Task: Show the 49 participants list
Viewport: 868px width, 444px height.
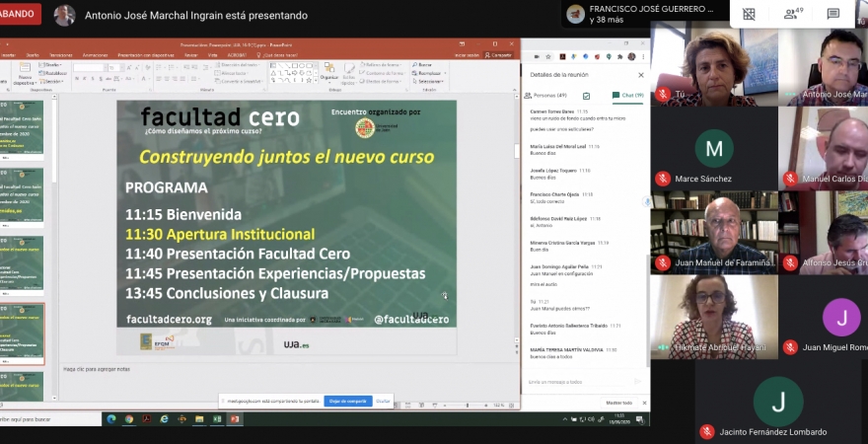Action: point(793,13)
